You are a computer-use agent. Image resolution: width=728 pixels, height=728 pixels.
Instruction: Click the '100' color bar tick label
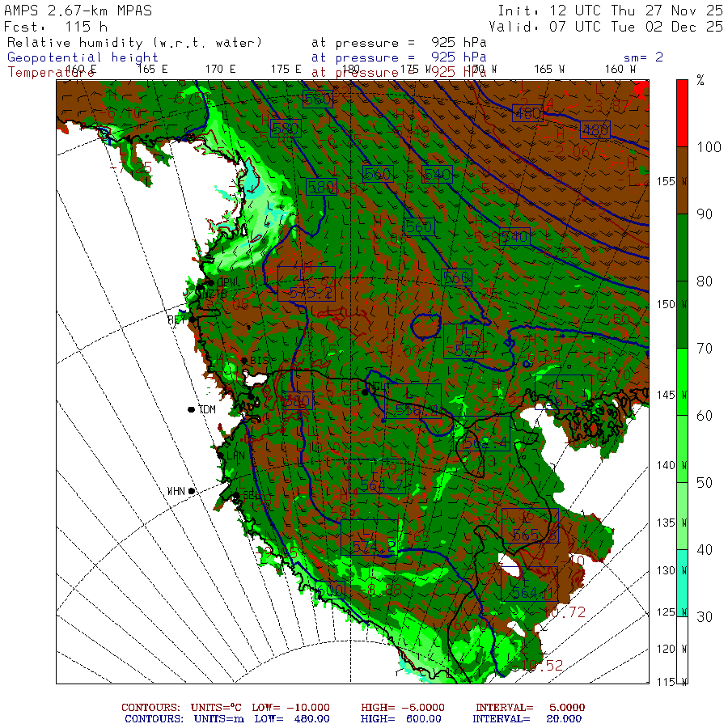[x=709, y=147]
